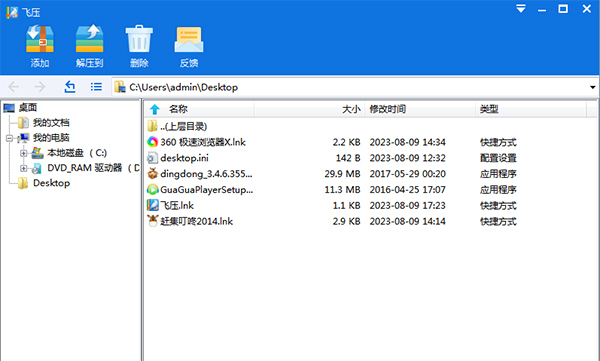Screen dimensions: 600x361
Task: Click the GuaGuaPlayerSetup green icon
Action: pos(152,189)
